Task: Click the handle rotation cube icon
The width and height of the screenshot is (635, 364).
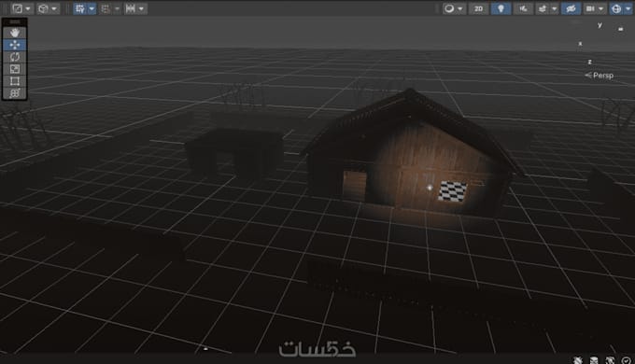Action: (x=43, y=8)
